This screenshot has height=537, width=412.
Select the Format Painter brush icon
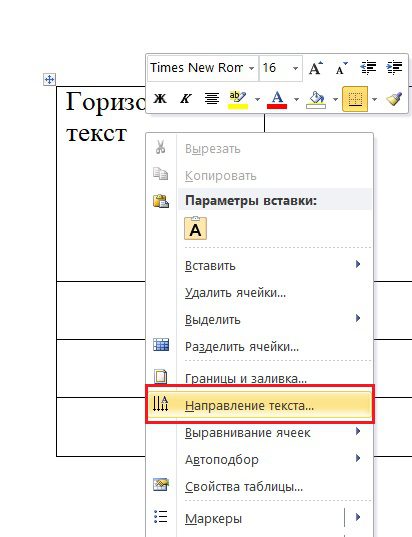click(394, 99)
